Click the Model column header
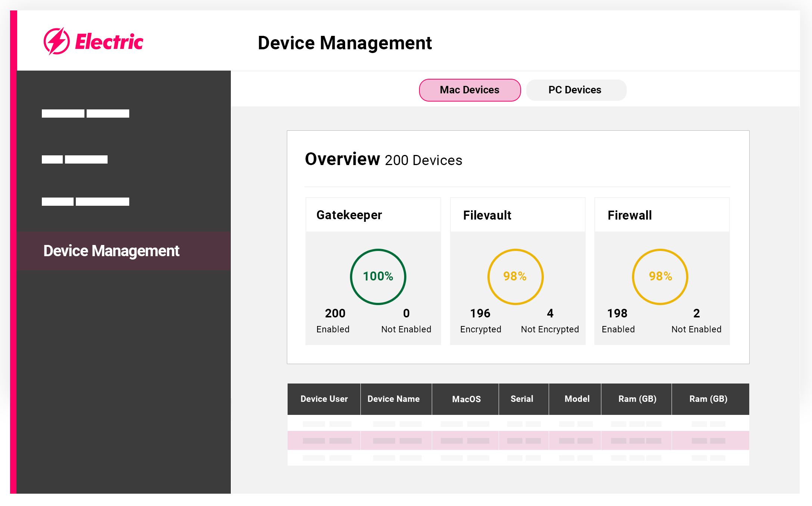 tap(577, 399)
